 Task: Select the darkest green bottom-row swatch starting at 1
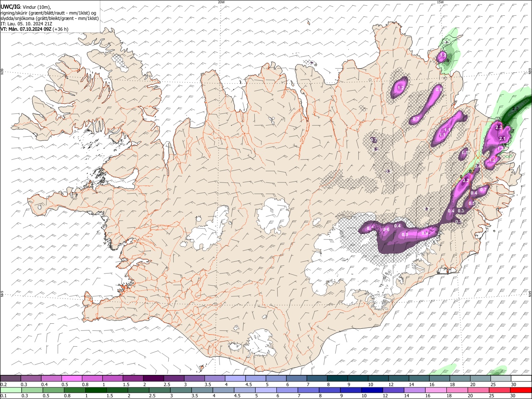tap(96, 390)
